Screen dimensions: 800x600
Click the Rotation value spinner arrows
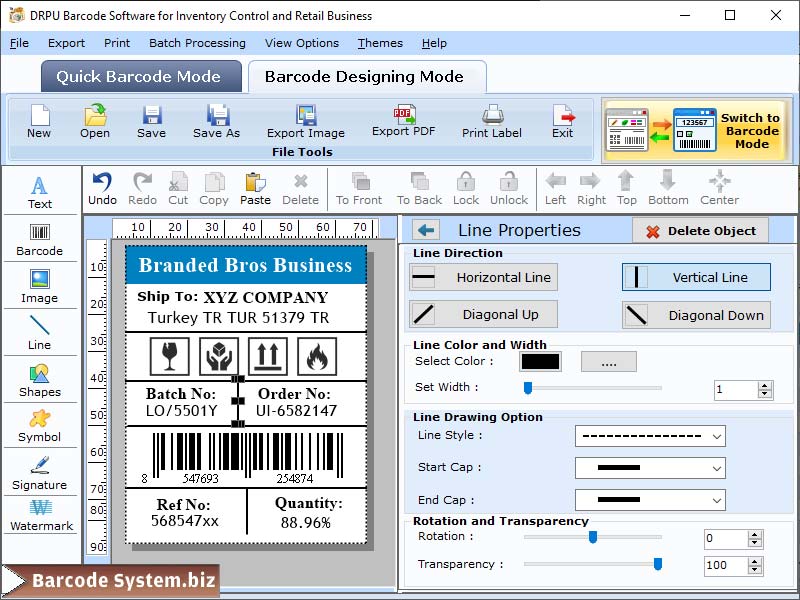[x=755, y=539]
